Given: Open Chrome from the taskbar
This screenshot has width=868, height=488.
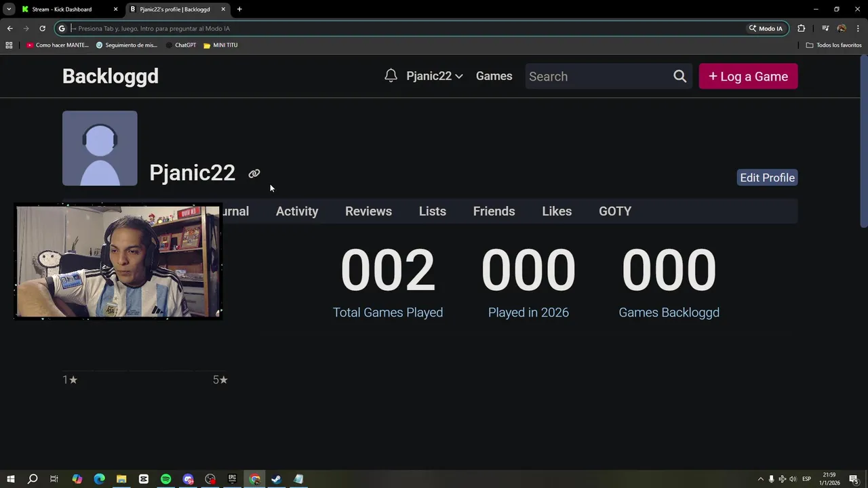Looking at the screenshot, I should point(254,479).
